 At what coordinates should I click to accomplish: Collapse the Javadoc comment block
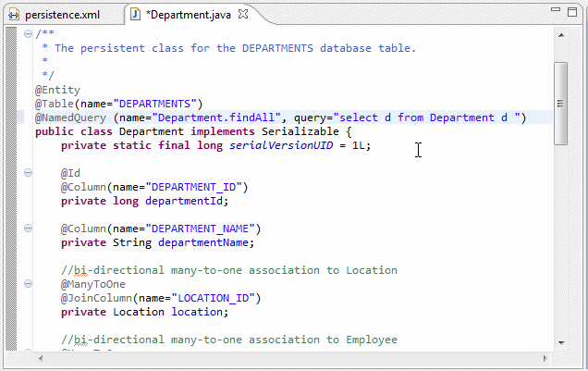[28, 34]
